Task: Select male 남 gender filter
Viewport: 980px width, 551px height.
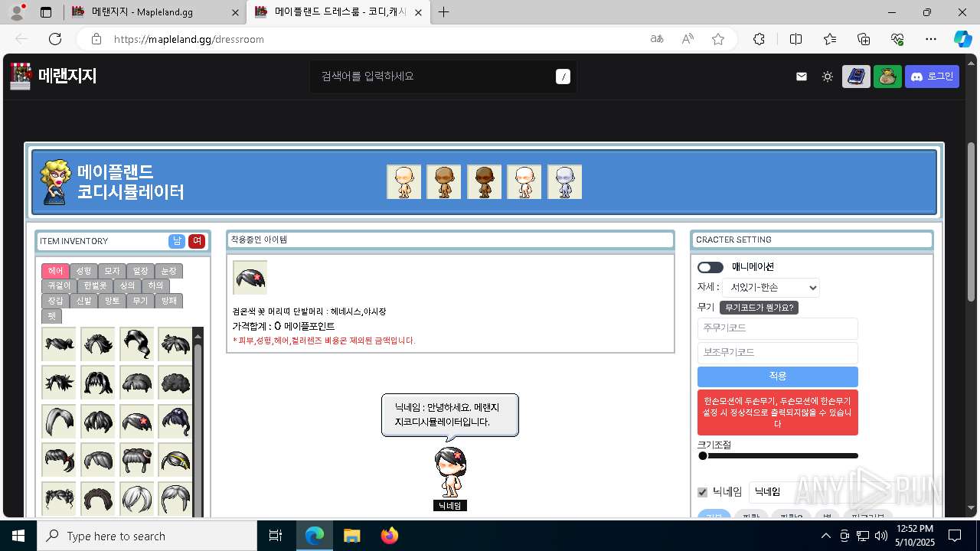Action: pyautogui.click(x=177, y=241)
